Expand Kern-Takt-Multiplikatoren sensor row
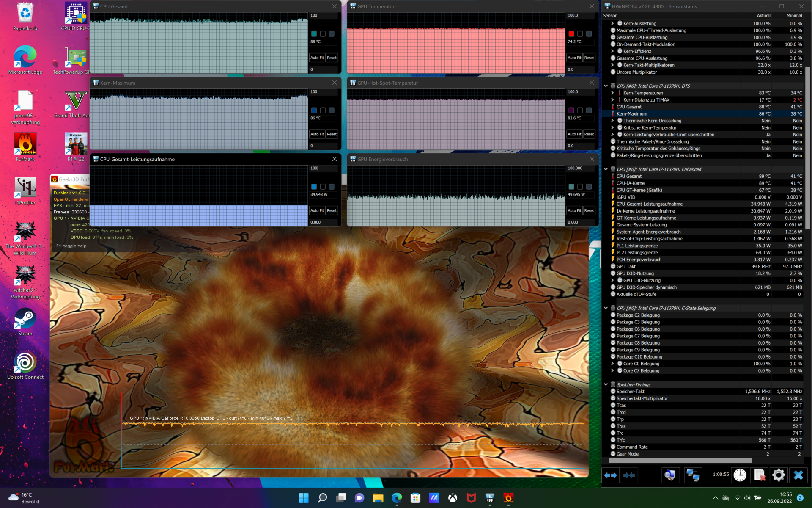The height and width of the screenshot is (508, 812). pos(612,65)
